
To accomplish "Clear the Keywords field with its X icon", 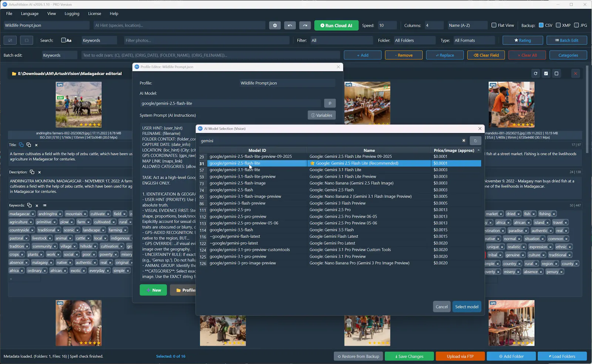I will click(x=37, y=205).
